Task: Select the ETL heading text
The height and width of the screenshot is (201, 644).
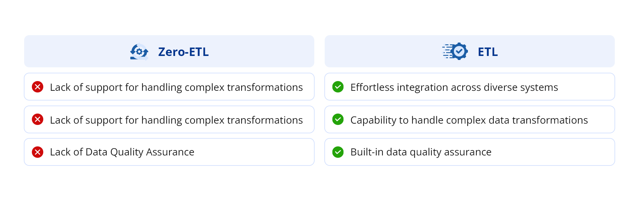Action: pos(488,52)
